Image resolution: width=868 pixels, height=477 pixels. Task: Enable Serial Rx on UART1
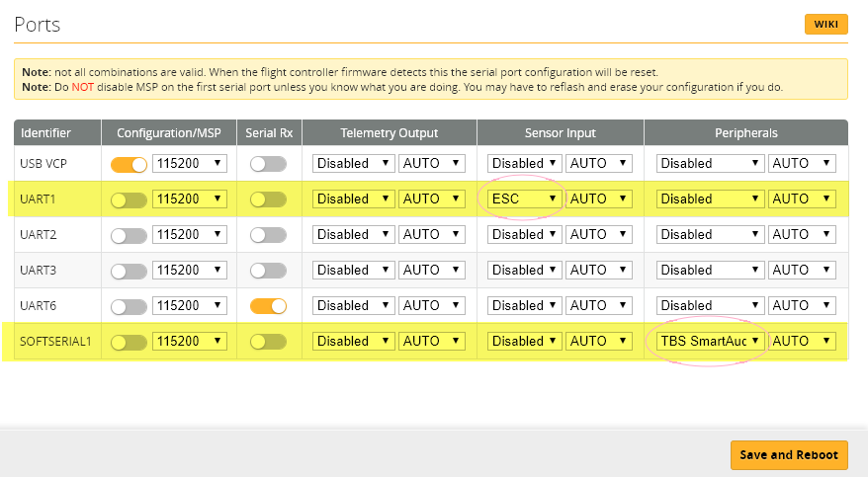click(x=268, y=199)
